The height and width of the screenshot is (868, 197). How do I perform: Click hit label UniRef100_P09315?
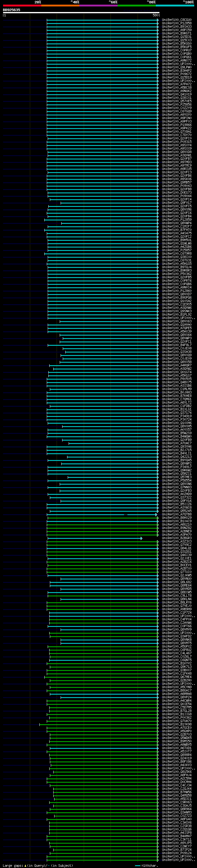click(x=176, y=142)
